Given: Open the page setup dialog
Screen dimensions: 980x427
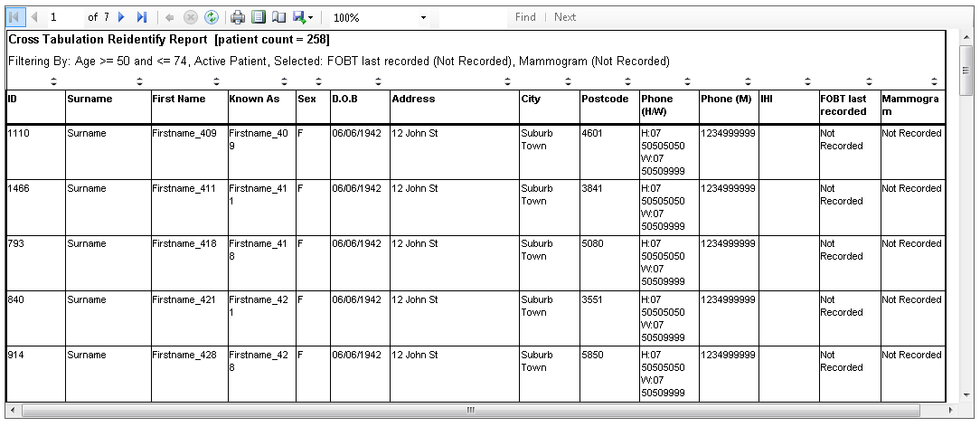Looking at the screenshot, I should [x=278, y=17].
